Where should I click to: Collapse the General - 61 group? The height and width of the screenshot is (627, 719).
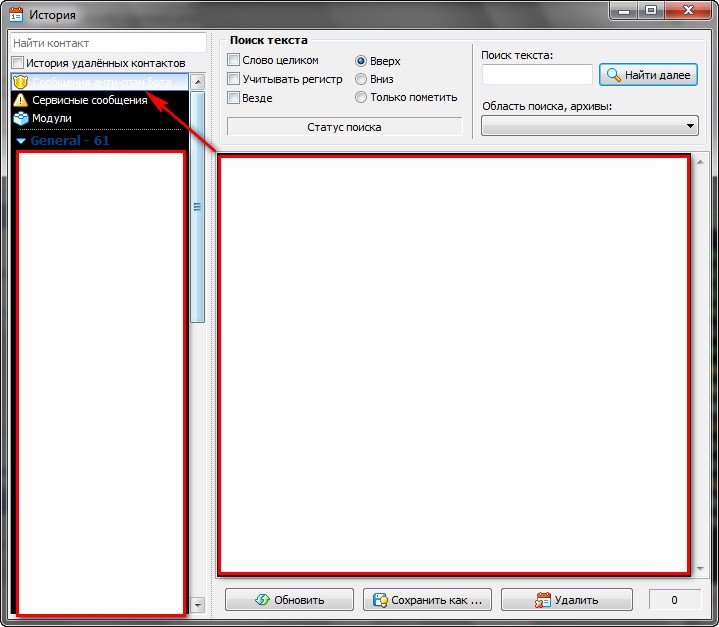point(21,141)
